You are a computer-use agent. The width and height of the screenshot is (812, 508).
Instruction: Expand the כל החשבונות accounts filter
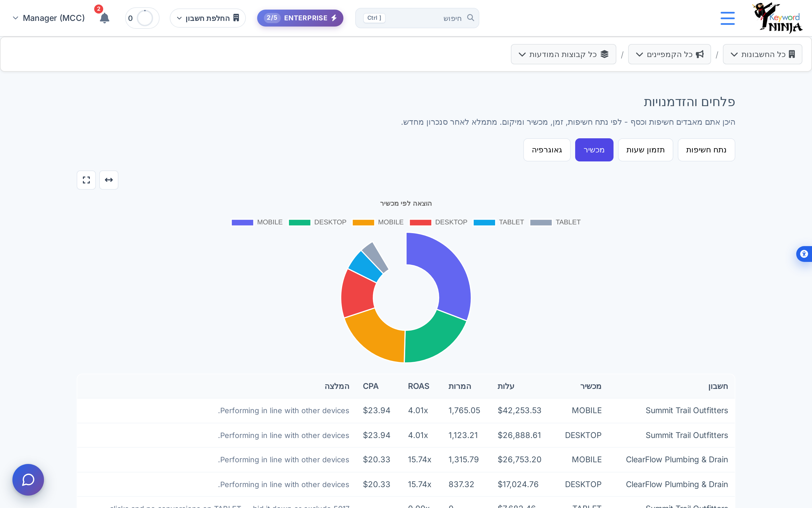pyautogui.click(x=762, y=54)
